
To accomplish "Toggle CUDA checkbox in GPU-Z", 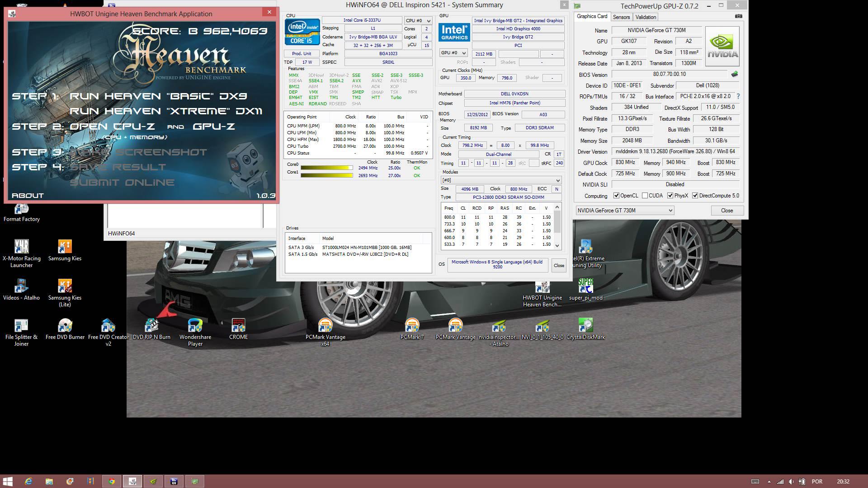I will coord(645,196).
